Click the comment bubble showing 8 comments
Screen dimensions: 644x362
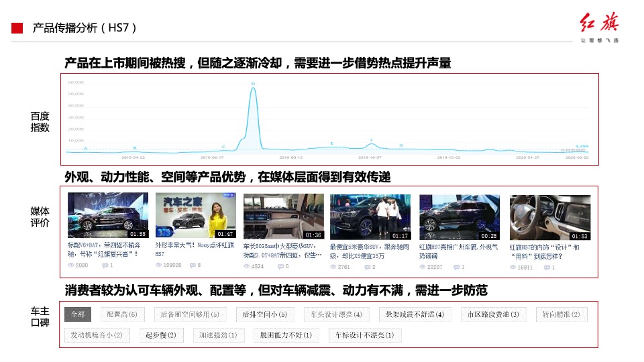tap(193, 265)
